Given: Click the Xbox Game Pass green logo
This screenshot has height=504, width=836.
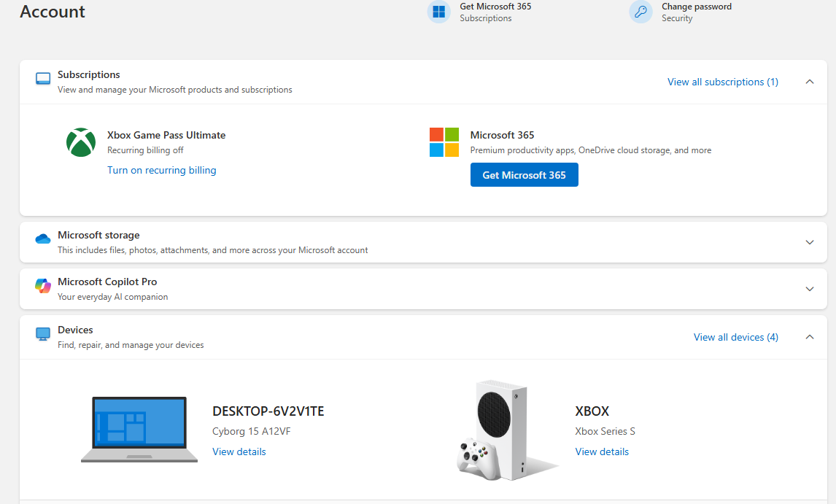Looking at the screenshot, I should [x=81, y=142].
